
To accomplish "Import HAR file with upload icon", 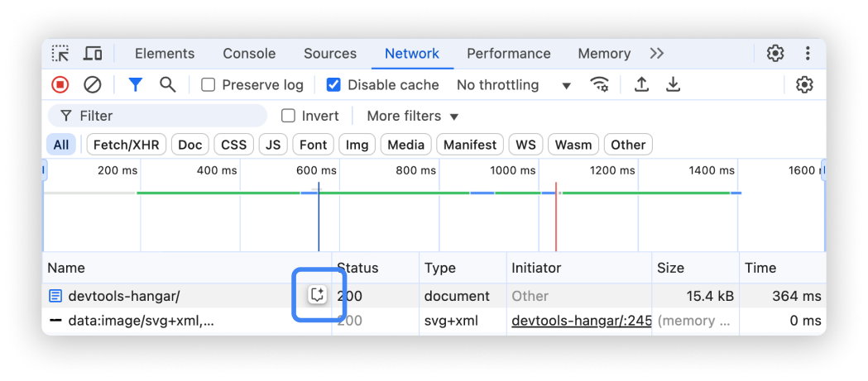I will pos(641,85).
